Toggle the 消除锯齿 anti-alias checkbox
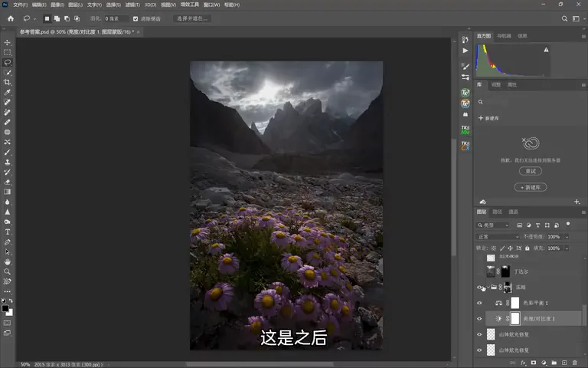Screen dimensions: 588x368 pos(136,18)
